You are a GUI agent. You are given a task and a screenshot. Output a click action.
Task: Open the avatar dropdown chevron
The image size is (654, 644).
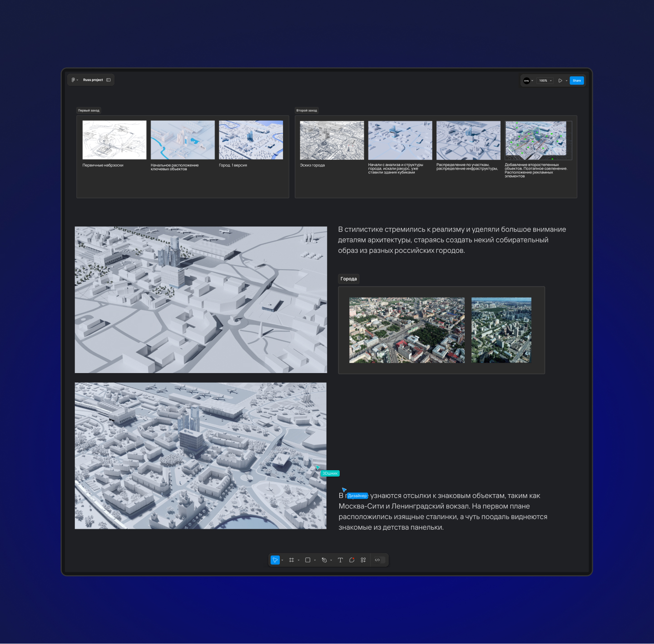click(x=532, y=80)
